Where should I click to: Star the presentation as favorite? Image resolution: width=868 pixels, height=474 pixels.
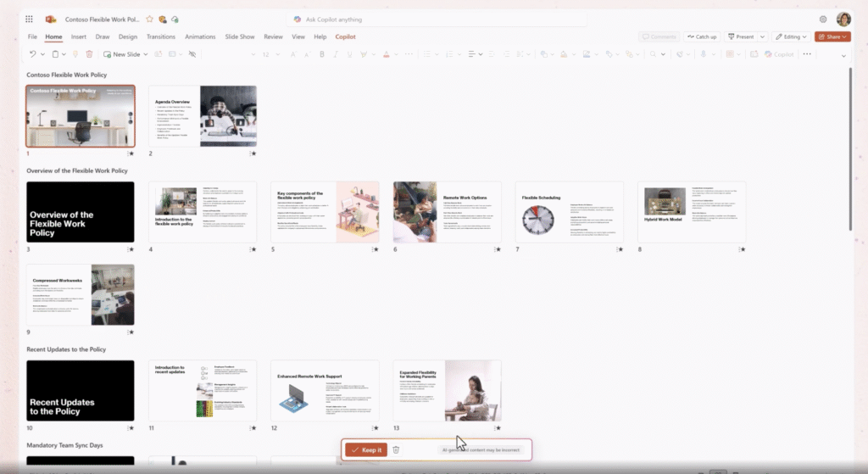click(149, 19)
